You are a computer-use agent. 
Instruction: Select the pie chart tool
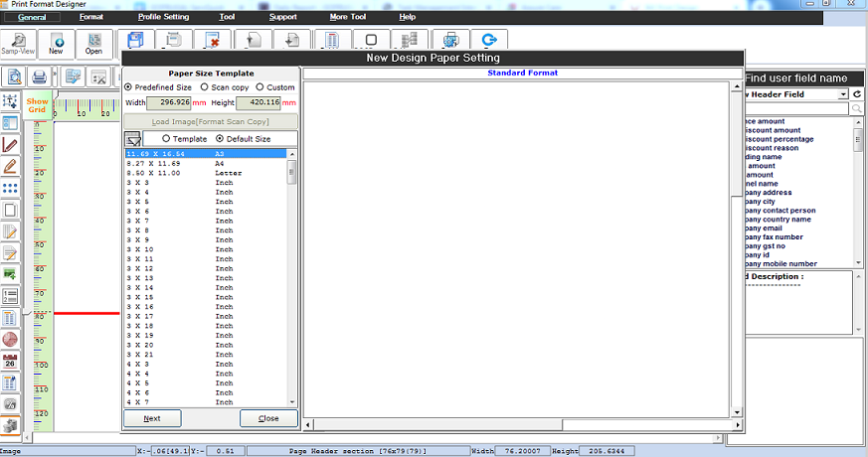click(x=10, y=339)
